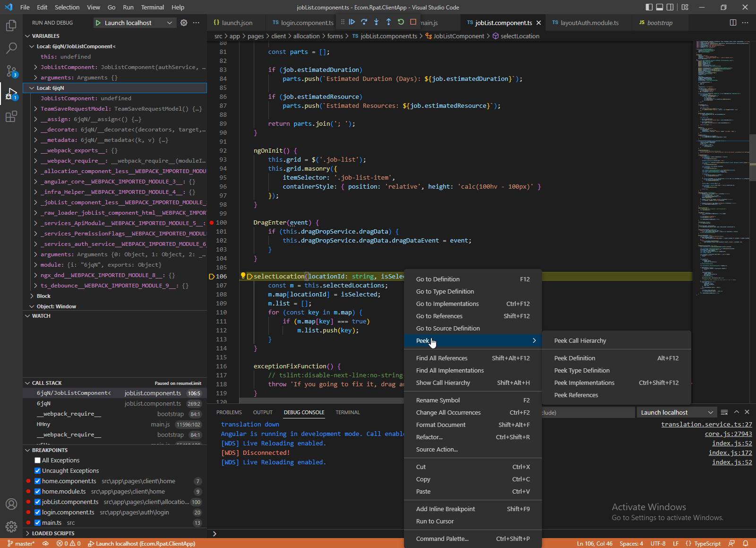This screenshot has width=756, height=548.
Task: Open the Source Control view
Action: tap(11, 71)
